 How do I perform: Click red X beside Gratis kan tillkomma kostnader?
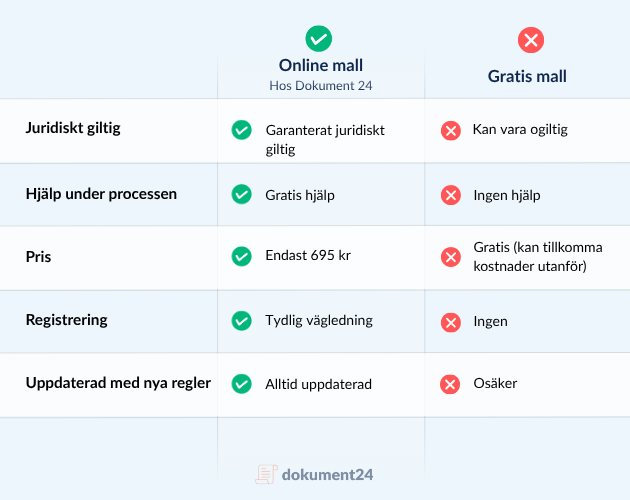[x=451, y=257]
